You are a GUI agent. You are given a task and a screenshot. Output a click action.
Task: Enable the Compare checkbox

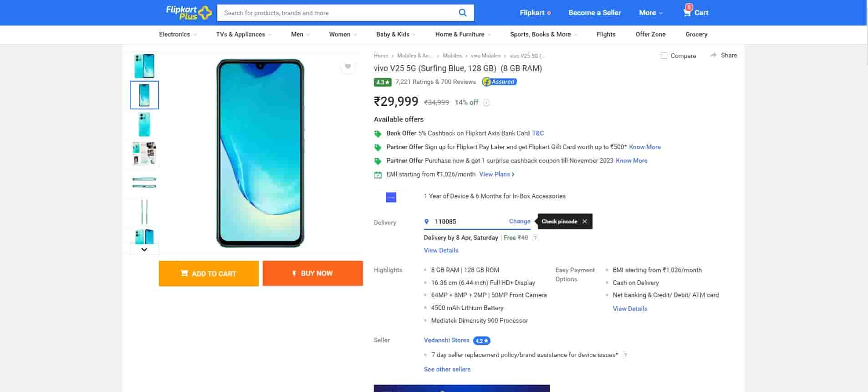[664, 56]
